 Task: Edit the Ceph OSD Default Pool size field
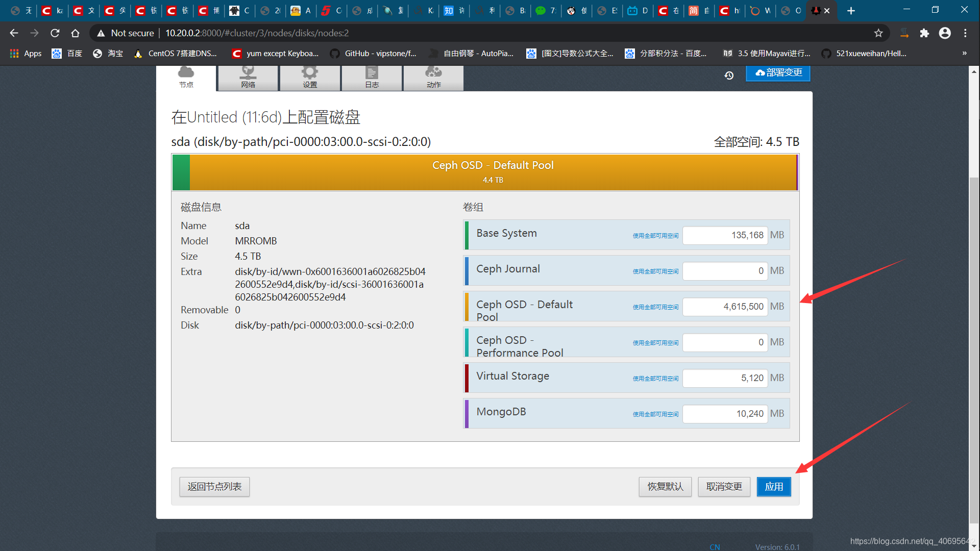(725, 307)
